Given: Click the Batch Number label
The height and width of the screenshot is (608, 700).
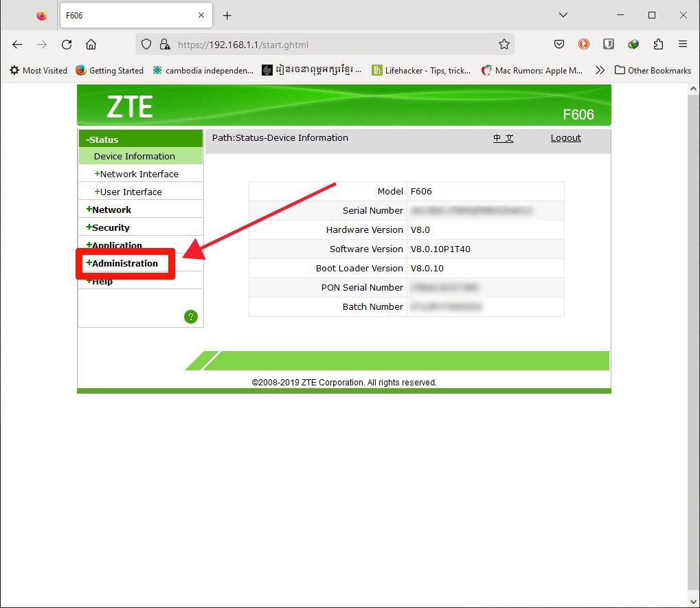Looking at the screenshot, I should pos(373,306).
